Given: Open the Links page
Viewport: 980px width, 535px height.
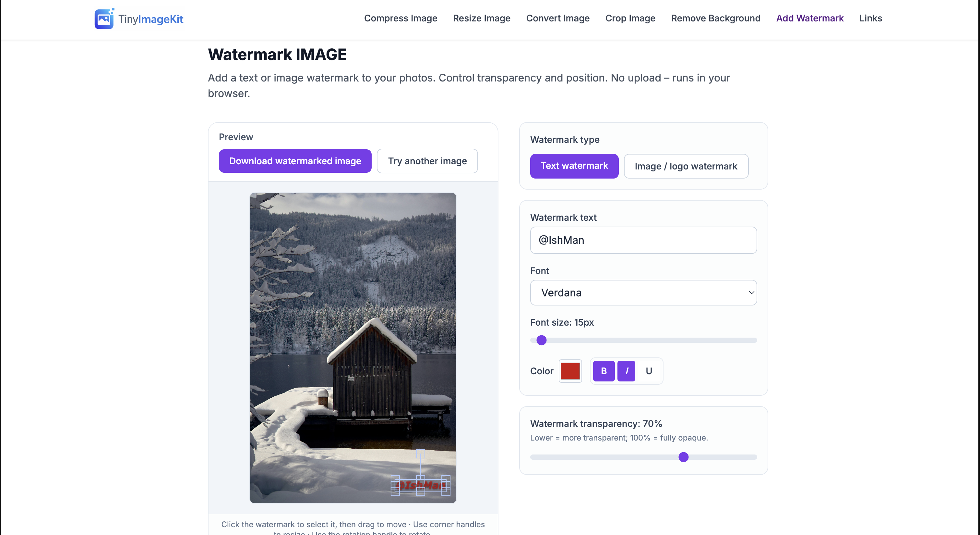Looking at the screenshot, I should pos(871,18).
